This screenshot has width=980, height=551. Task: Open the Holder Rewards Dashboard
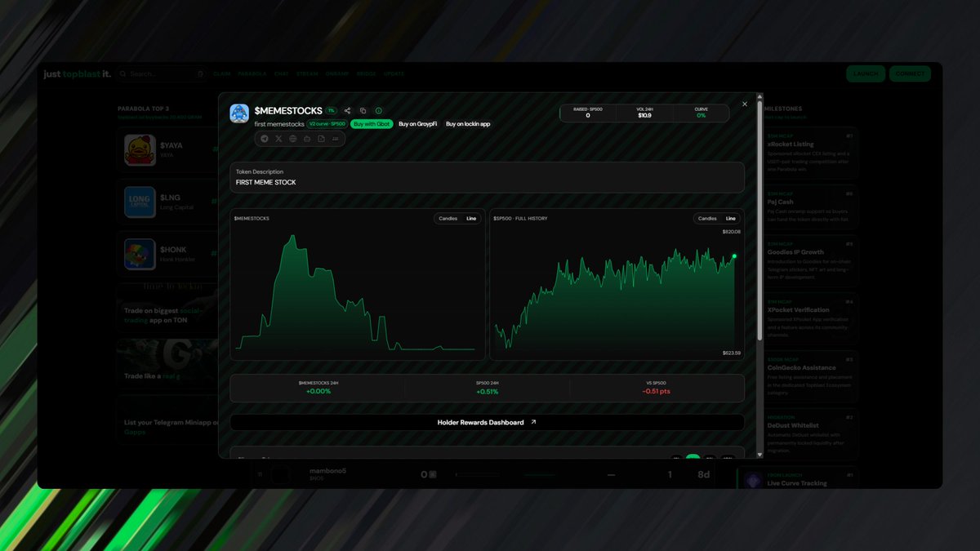(487, 422)
